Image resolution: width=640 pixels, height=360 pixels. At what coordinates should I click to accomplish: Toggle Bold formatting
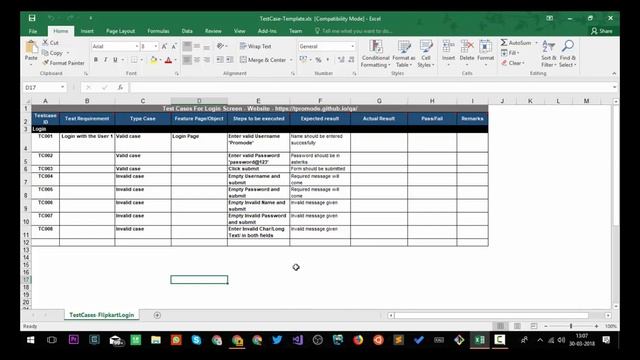[x=96, y=60]
